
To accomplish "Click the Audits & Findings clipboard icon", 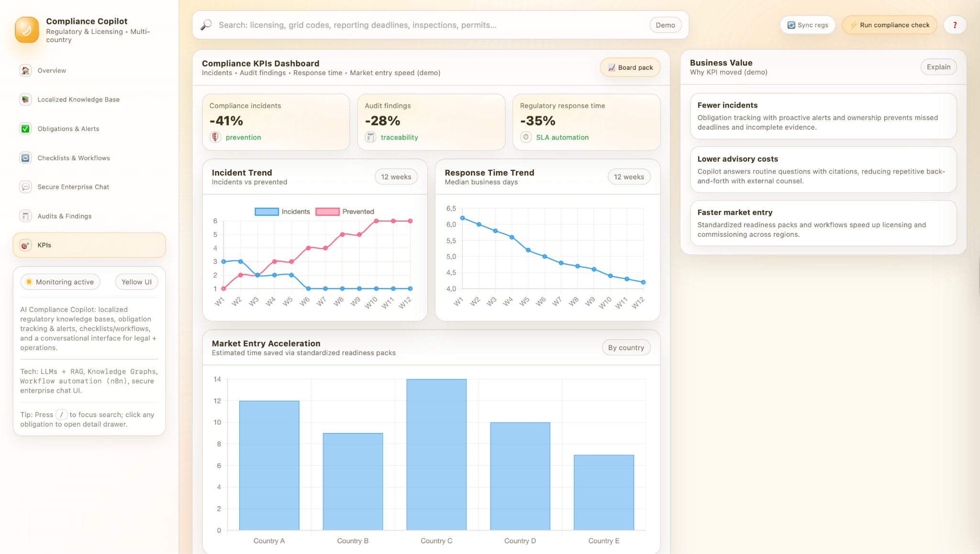I will click(x=25, y=216).
